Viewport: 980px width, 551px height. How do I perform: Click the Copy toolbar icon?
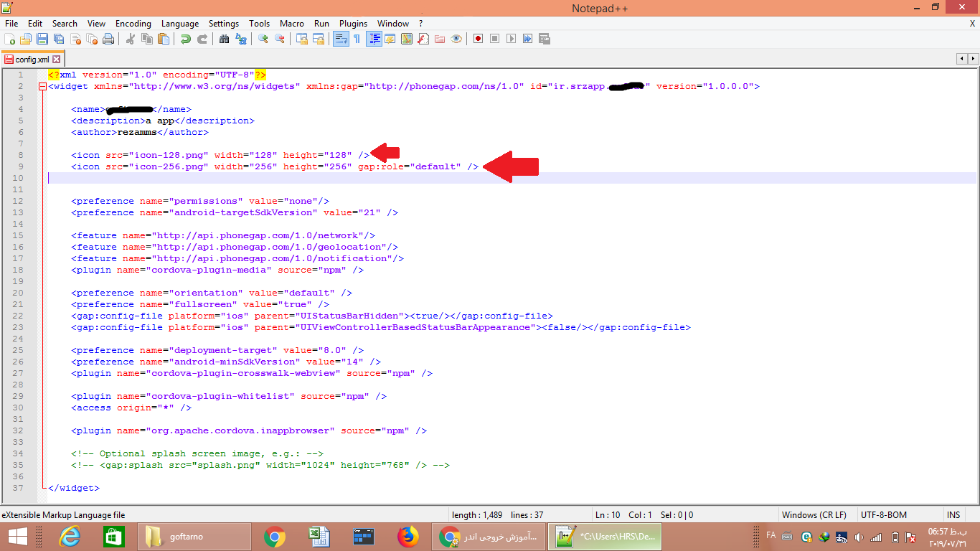point(147,39)
